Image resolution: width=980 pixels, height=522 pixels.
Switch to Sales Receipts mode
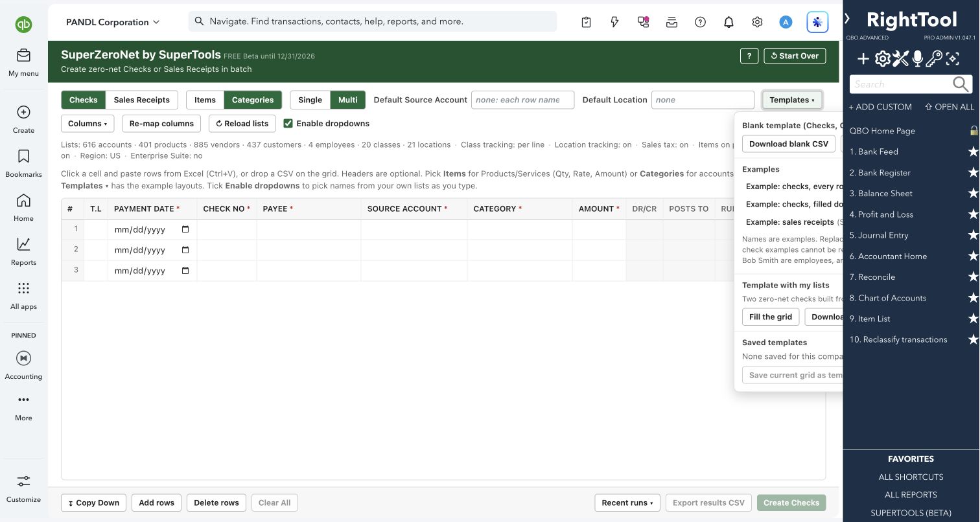[141, 100]
